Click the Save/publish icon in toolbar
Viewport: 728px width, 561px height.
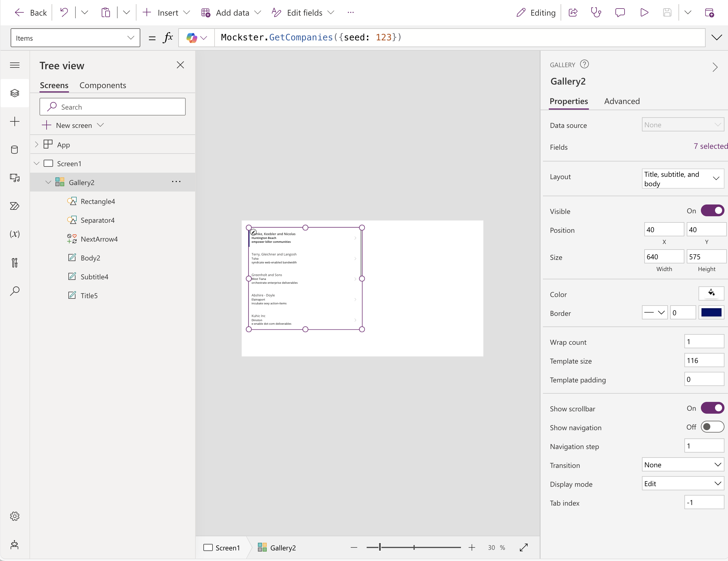[667, 12]
